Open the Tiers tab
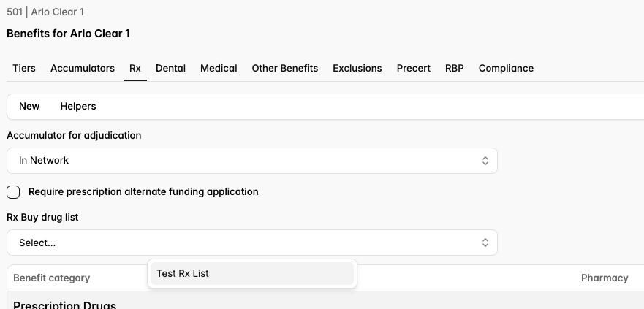This screenshot has width=644, height=309. [24, 68]
